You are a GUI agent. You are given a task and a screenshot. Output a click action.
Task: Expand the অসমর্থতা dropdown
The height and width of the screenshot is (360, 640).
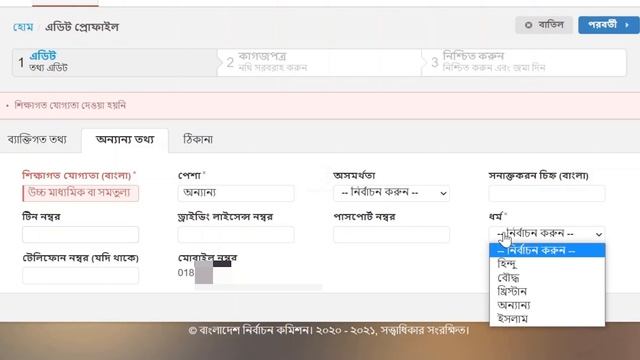pos(391,193)
